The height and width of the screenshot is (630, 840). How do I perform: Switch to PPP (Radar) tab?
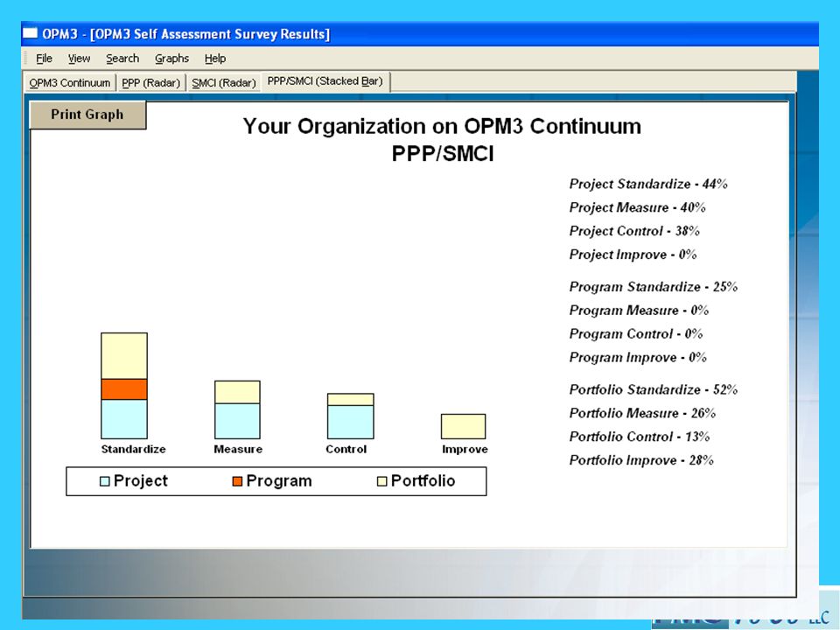click(x=151, y=83)
